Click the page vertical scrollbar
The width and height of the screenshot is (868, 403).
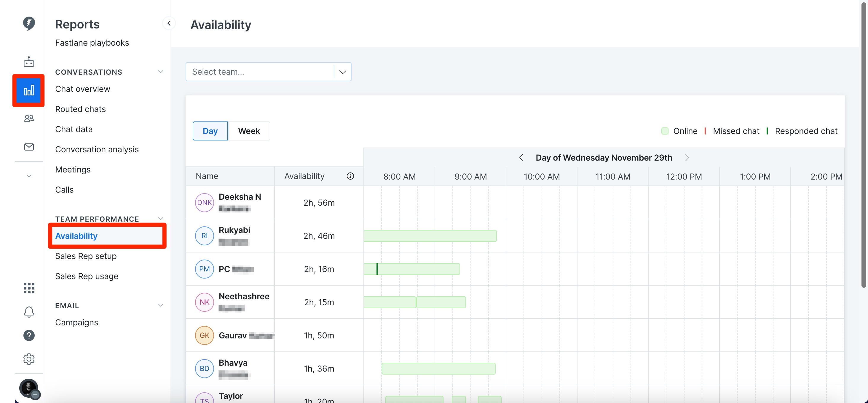[864, 145]
